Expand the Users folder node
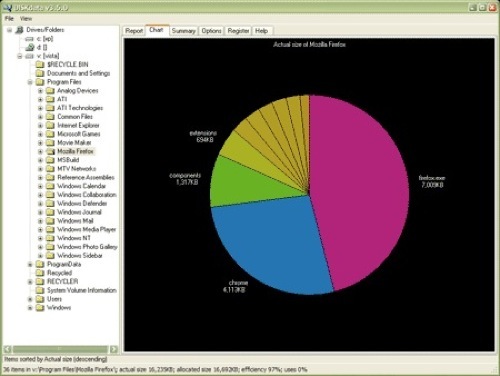The width and height of the screenshot is (500, 376). (x=30, y=299)
